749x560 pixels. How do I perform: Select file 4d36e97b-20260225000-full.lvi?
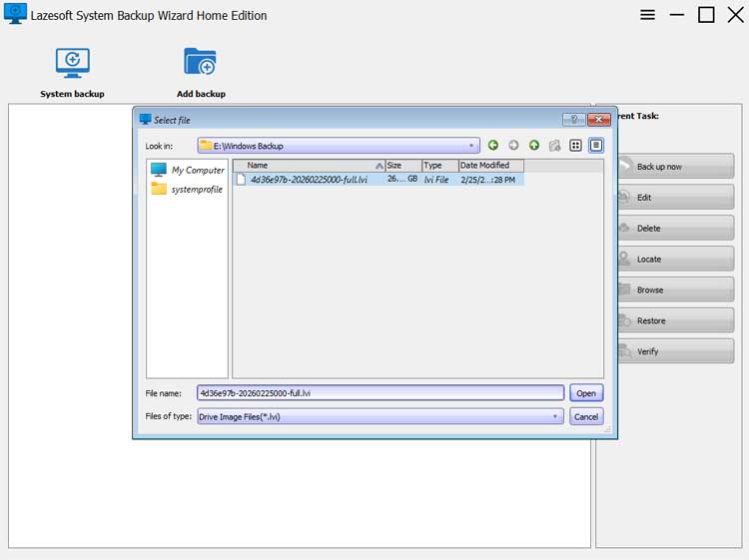309,180
